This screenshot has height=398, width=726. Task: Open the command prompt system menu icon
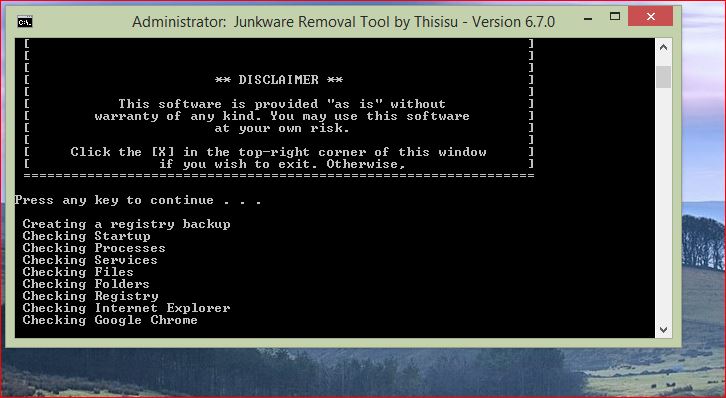[x=25, y=21]
